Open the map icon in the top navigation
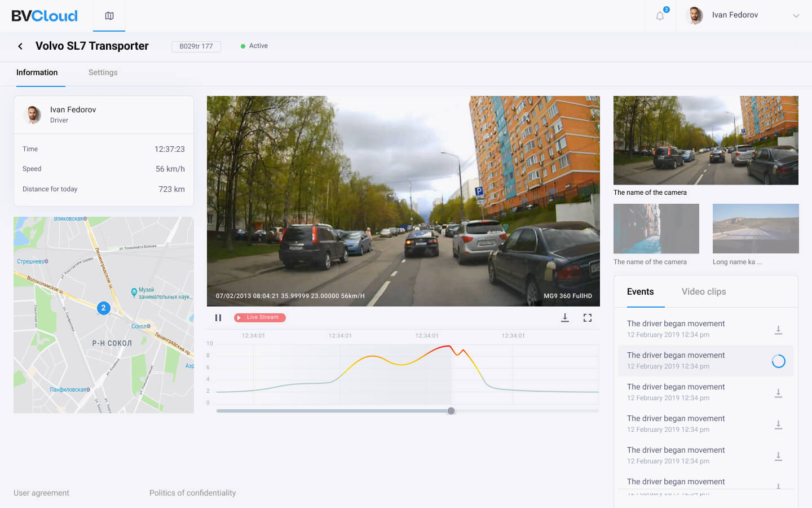 pyautogui.click(x=109, y=16)
